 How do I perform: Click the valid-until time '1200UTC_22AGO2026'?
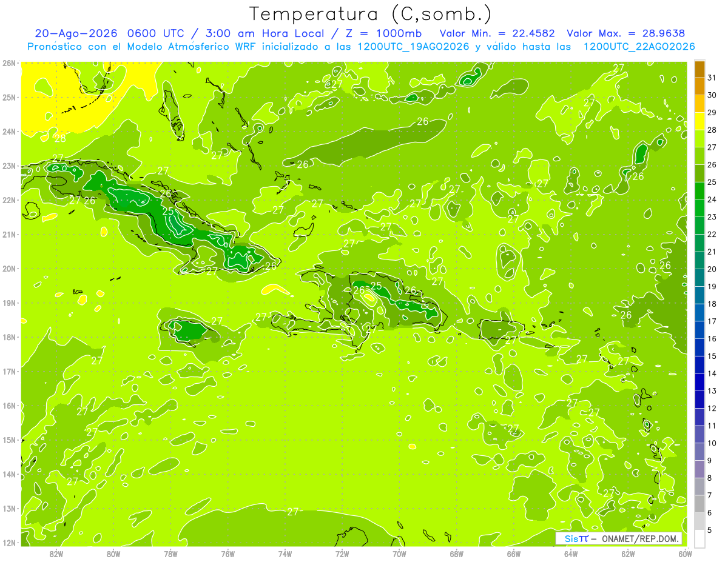click(x=639, y=46)
